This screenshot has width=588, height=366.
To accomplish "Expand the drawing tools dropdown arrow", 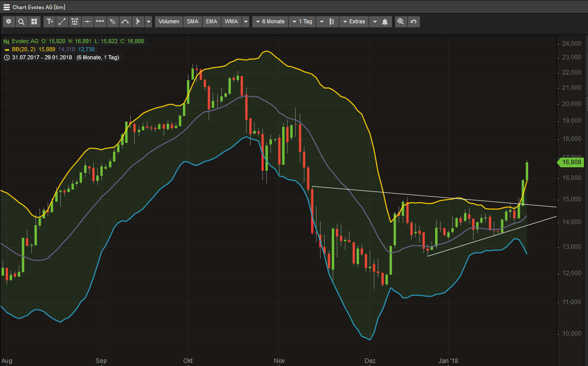I will [x=148, y=22].
